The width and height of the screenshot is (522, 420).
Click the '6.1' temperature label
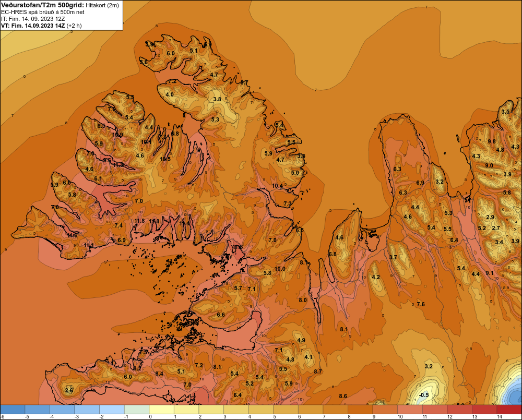[x=98, y=179]
